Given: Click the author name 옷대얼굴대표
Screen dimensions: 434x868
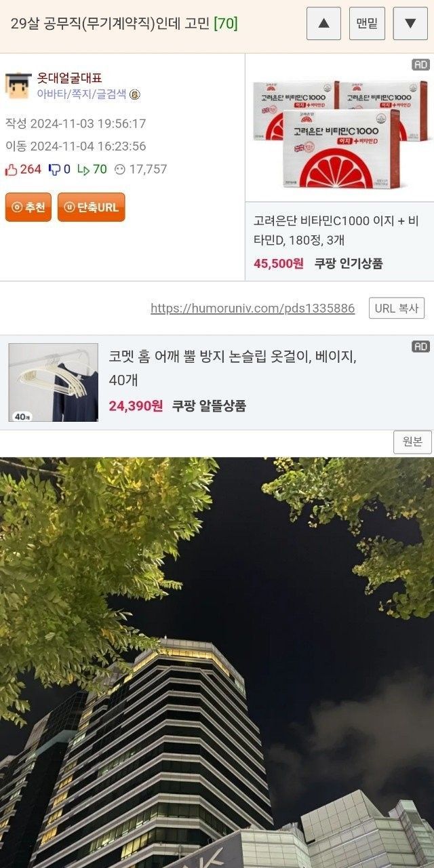Looking at the screenshot, I should pyautogui.click(x=69, y=78).
